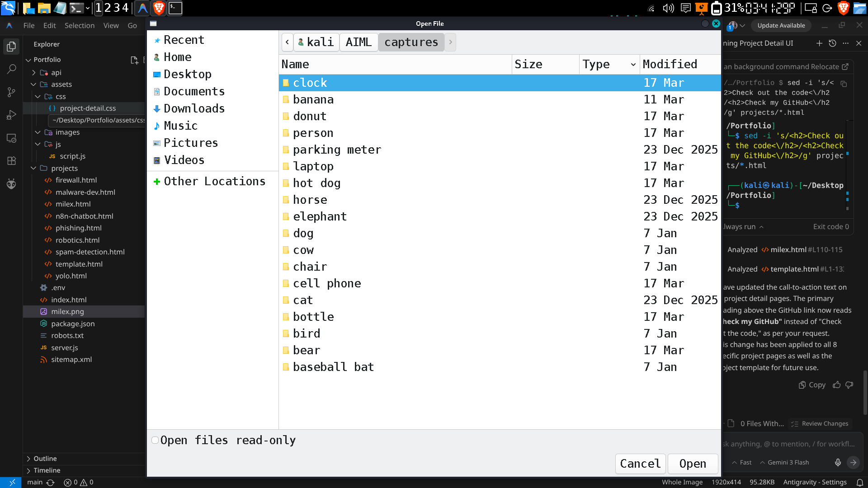Open the Source Control view icon

point(11,92)
